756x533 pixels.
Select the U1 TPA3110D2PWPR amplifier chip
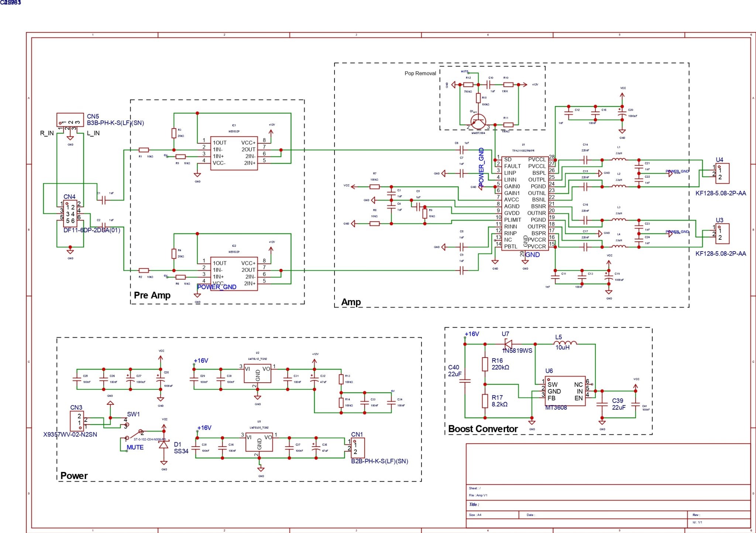(525, 203)
